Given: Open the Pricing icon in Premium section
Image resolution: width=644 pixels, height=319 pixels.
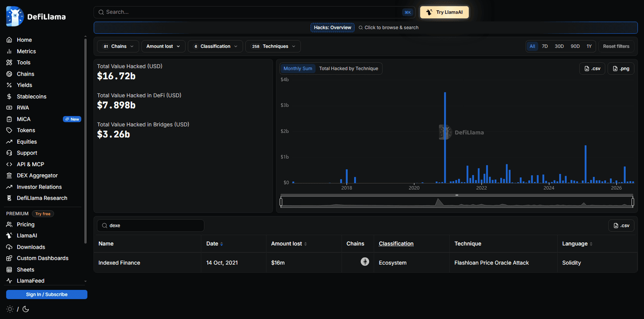Looking at the screenshot, I should click(x=9, y=225).
